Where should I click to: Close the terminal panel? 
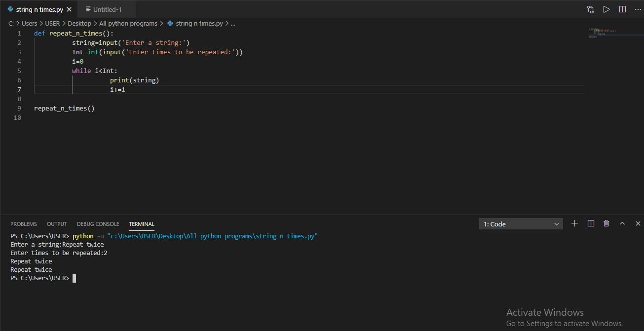pos(638,223)
